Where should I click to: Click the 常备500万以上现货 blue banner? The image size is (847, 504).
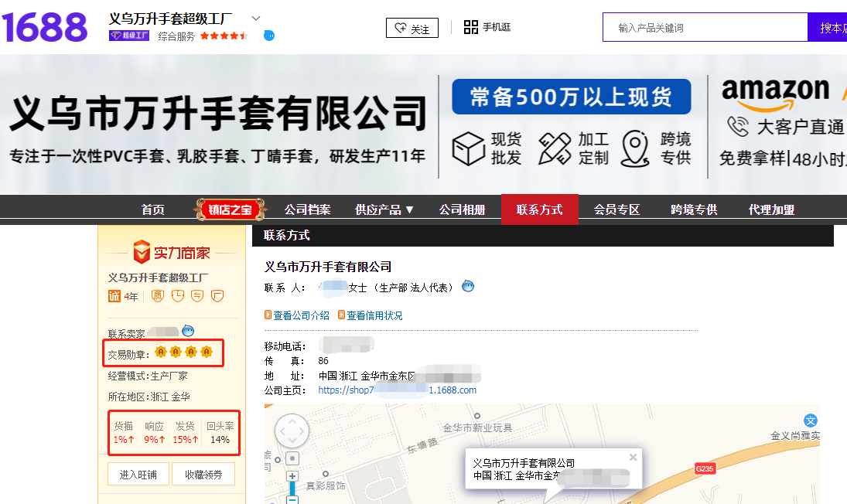click(572, 97)
